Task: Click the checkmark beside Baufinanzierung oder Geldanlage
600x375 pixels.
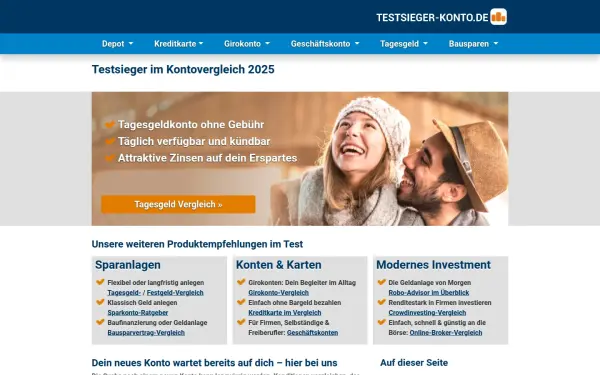Action: [100, 322]
